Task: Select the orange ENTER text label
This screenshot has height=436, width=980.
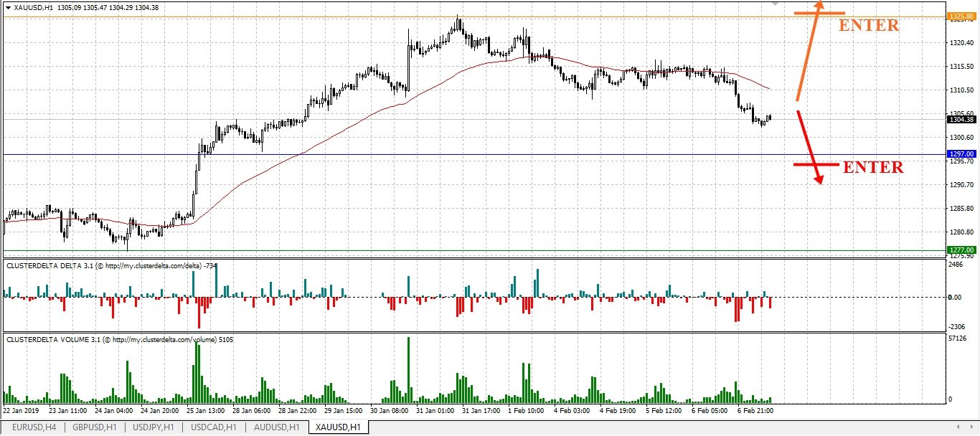Action: 869,26
